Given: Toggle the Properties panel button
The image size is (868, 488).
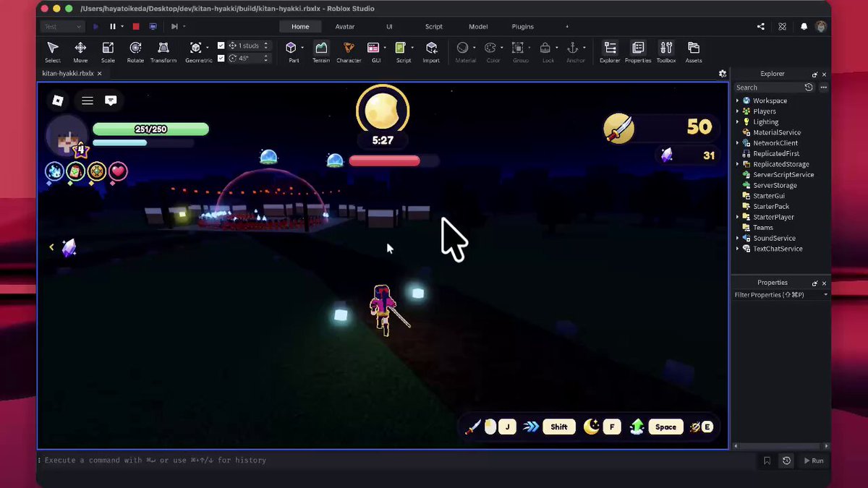Looking at the screenshot, I should click(x=638, y=51).
